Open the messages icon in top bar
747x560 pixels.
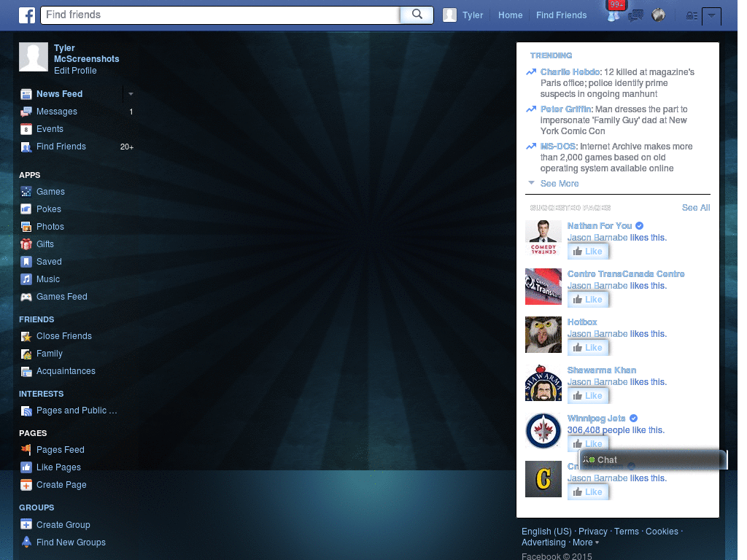point(635,16)
